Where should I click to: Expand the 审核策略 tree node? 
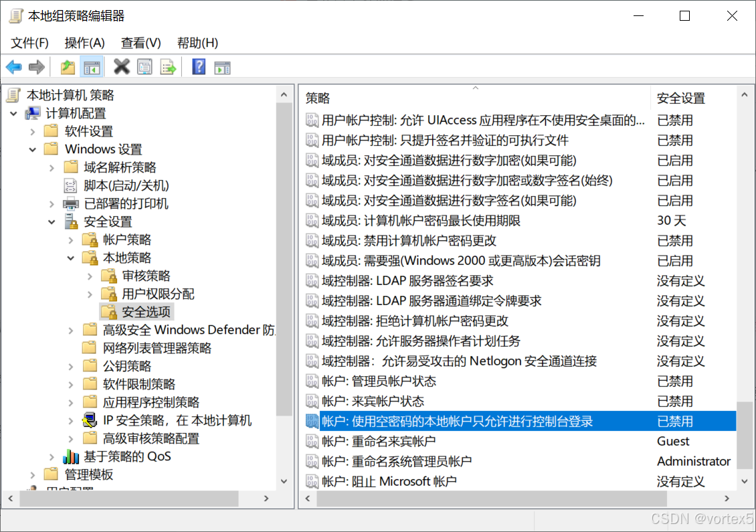[x=90, y=276]
